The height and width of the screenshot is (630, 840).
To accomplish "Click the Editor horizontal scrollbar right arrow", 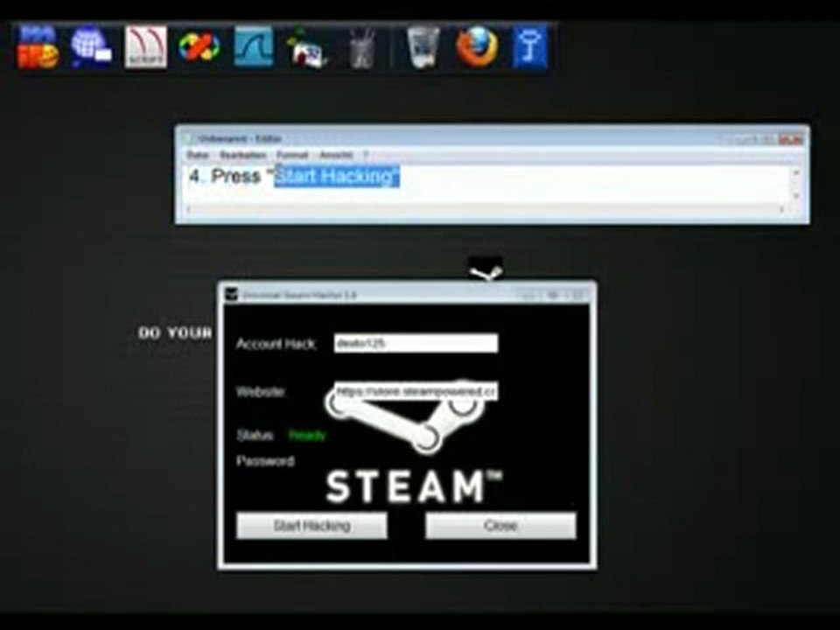I will pos(781,209).
